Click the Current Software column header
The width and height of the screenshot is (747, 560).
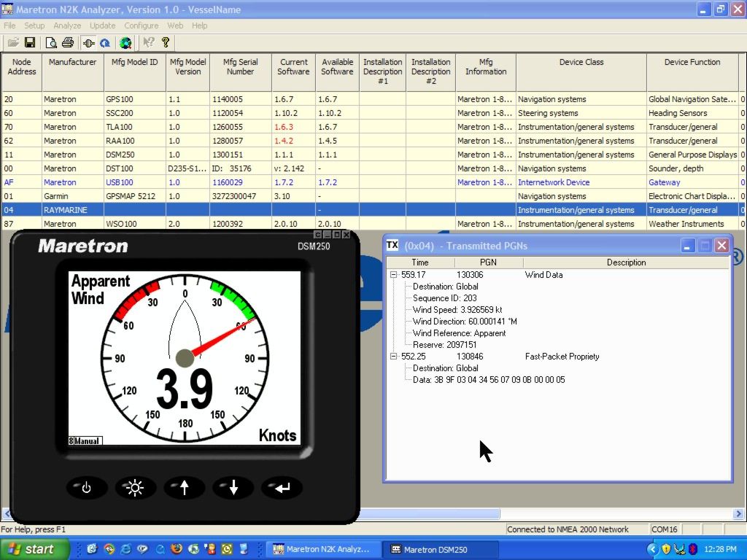point(294,72)
